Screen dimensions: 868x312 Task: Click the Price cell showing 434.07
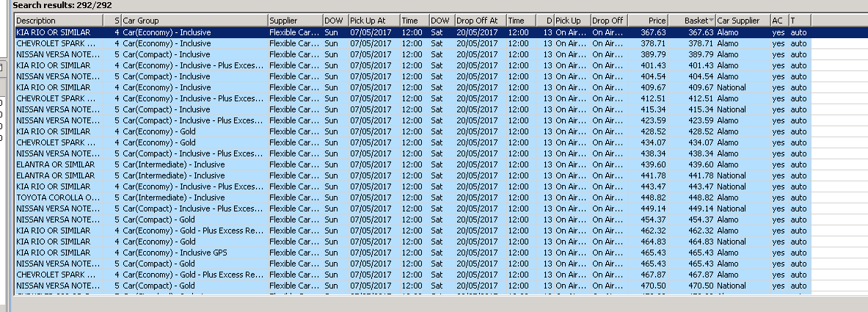tap(648, 142)
